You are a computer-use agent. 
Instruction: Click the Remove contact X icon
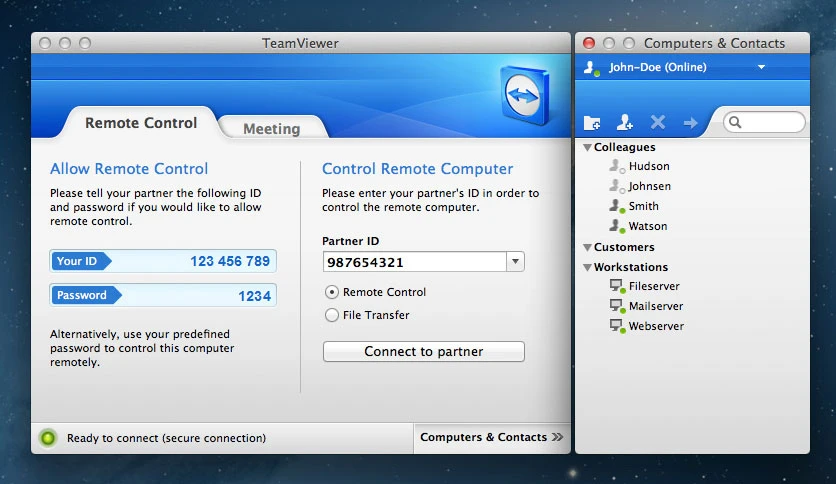[x=658, y=123]
